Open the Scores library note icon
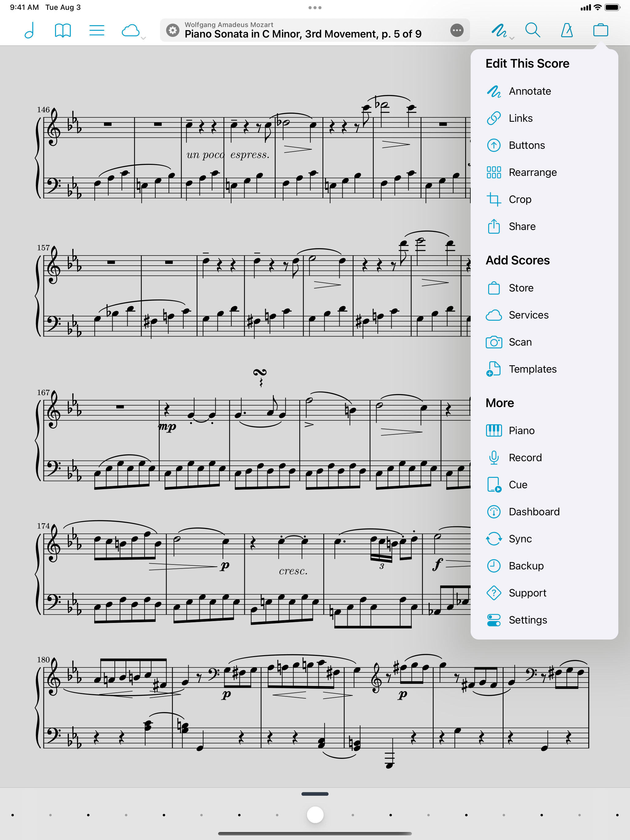Image resolution: width=630 pixels, height=840 pixels. point(30,30)
